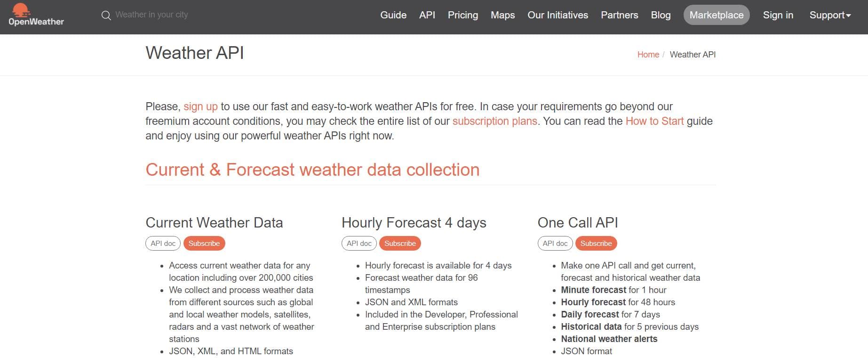Click the 'One Call API' heading

tap(578, 222)
